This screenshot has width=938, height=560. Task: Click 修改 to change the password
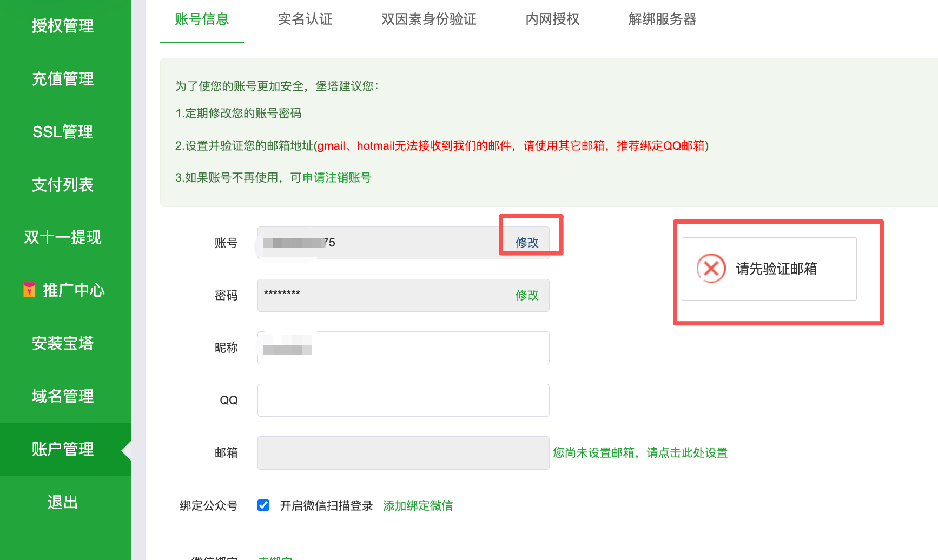tap(527, 296)
